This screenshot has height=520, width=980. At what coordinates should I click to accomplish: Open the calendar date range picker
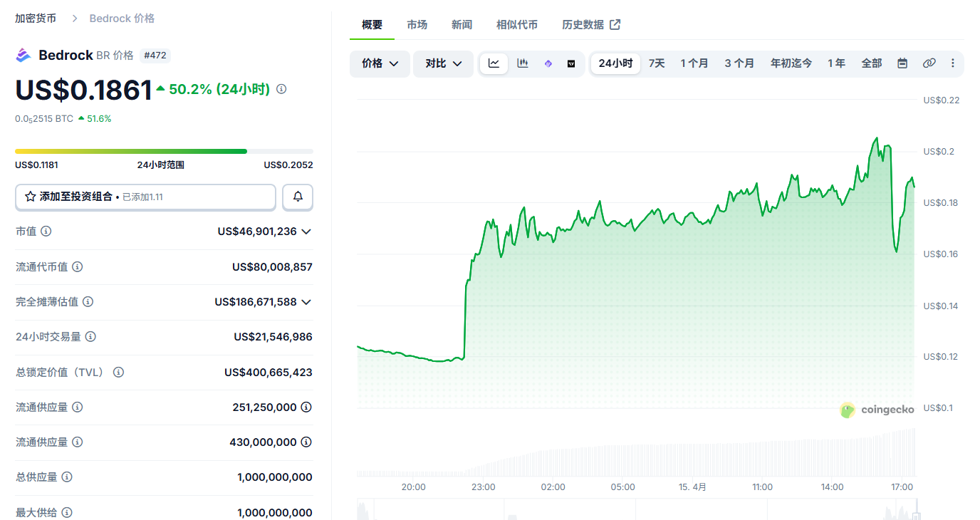(x=902, y=63)
